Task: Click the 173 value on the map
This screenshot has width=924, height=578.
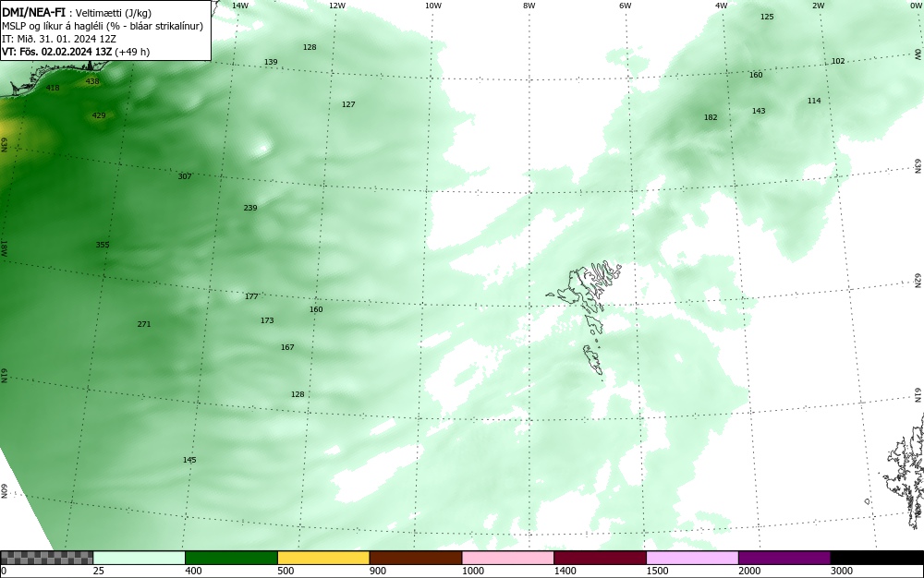Action: tap(267, 320)
